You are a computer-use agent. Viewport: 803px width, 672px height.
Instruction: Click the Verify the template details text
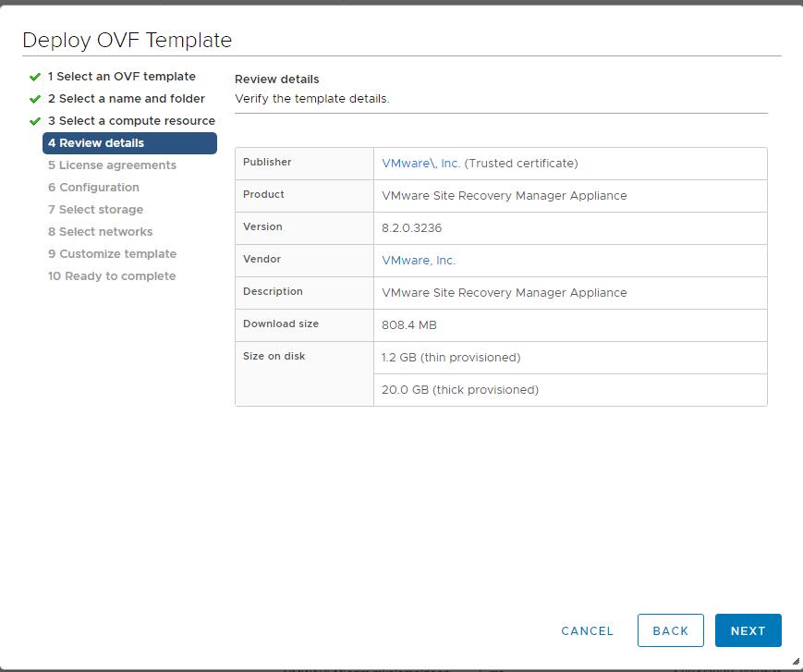[x=312, y=98]
